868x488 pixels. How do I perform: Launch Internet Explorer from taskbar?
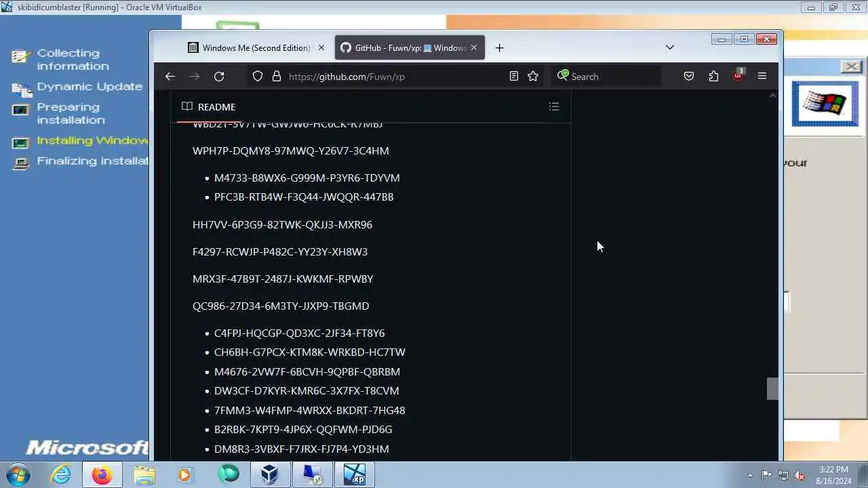click(61, 474)
